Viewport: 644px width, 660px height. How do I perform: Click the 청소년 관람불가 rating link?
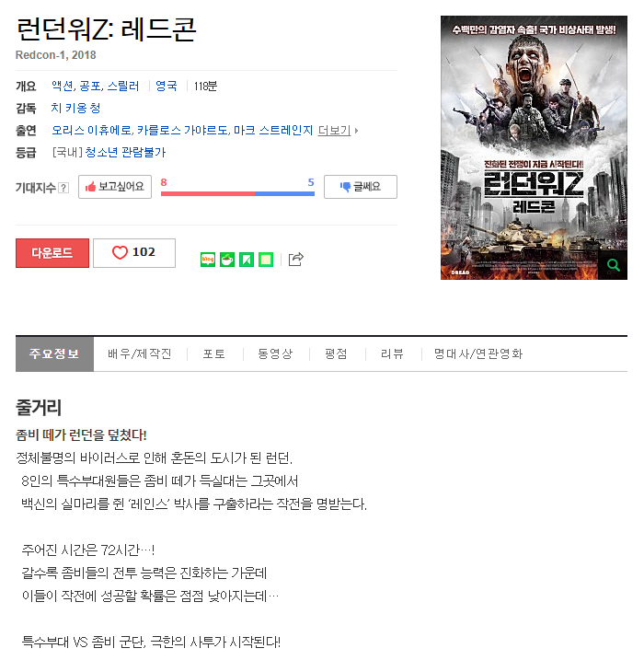tap(125, 152)
